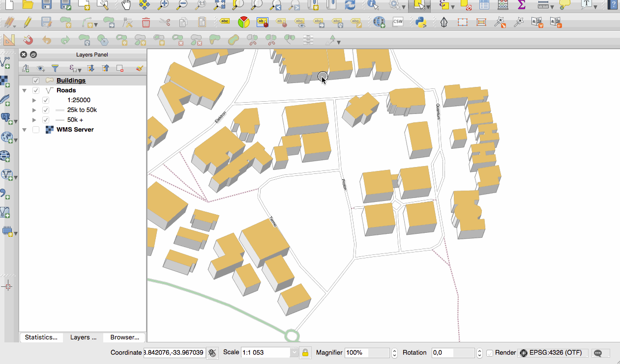Click the Zoom In magnifier tool
The image size is (620, 364).
pos(163,5)
